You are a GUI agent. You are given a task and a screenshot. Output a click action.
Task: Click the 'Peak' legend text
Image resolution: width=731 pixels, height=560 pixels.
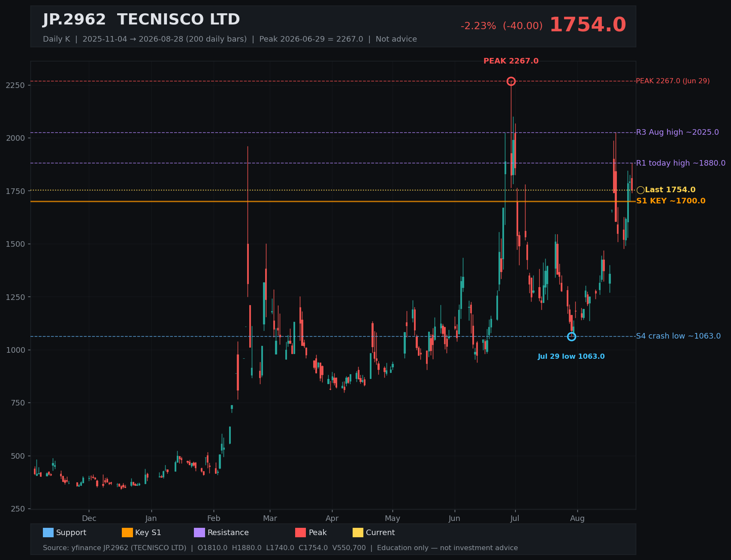pyautogui.click(x=318, y=533)
